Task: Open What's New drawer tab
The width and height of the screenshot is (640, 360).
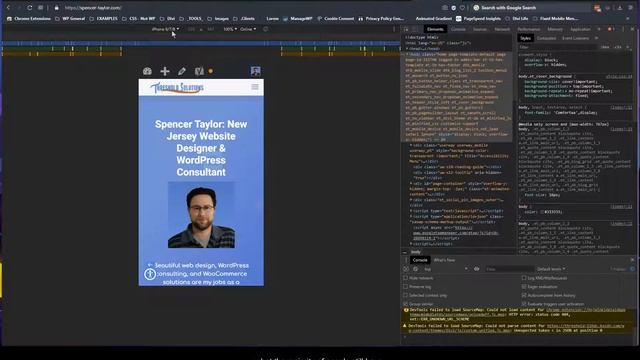Action: coord(444,260)
